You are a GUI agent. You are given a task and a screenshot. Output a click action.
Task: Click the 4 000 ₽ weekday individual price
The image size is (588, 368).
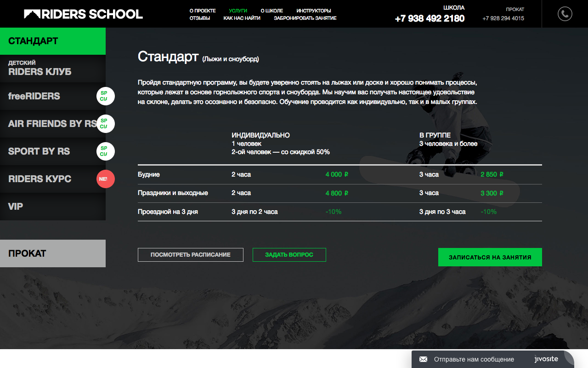point(337,175)
